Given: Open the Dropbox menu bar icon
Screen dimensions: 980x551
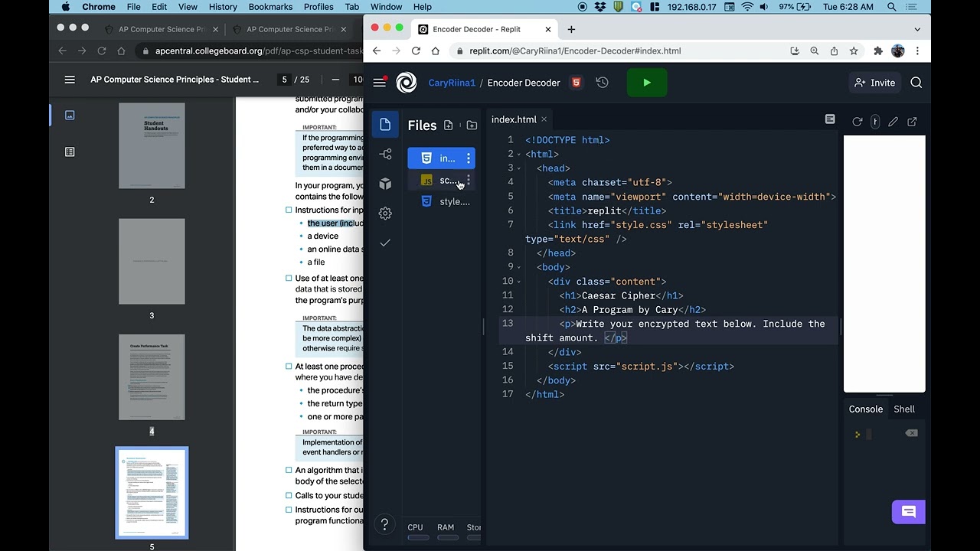Looking at the screenshot, I should click(x=600, y=7).
